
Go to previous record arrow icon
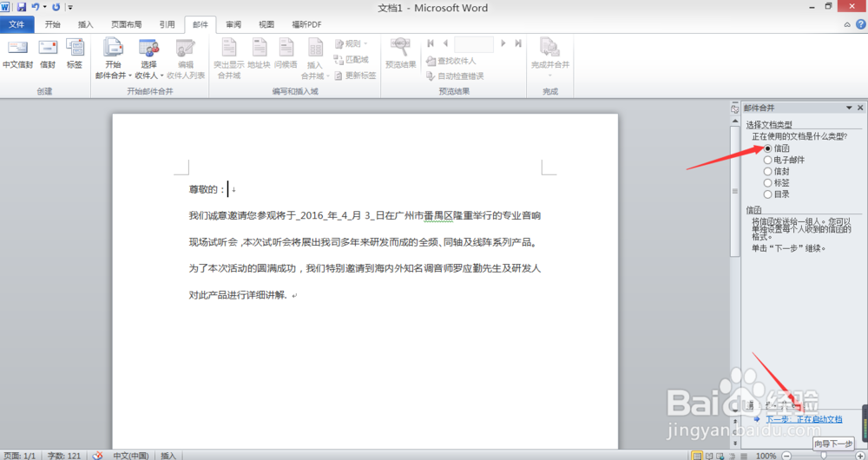tap(445, 43)
